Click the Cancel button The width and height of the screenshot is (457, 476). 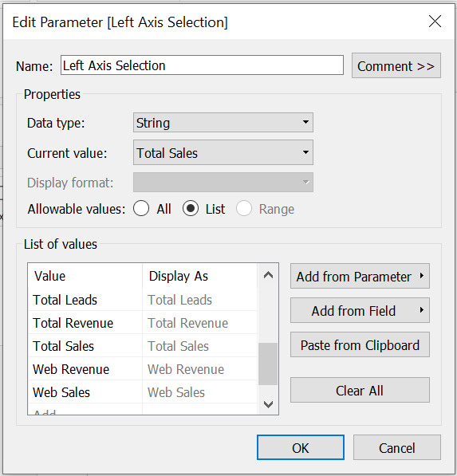pos(397,448)
